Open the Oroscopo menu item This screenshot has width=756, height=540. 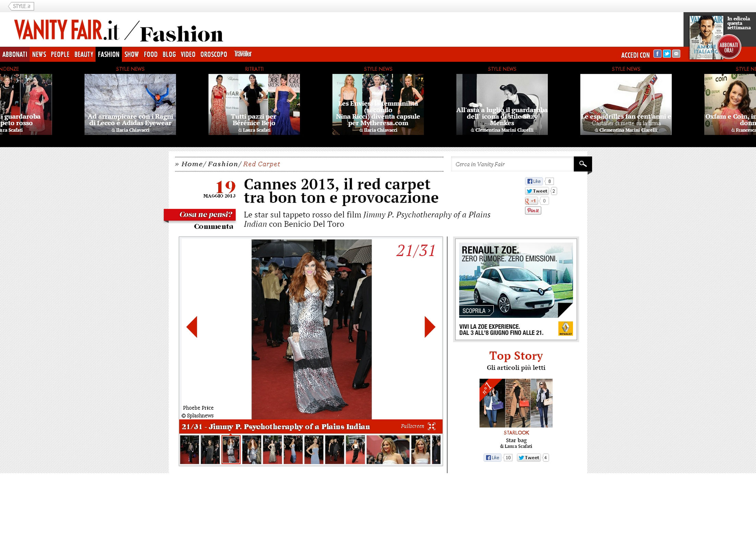[x=214, y=54]
